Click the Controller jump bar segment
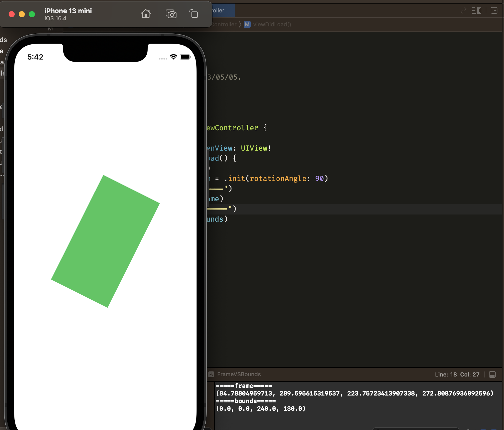504x430 pixels. coord(224,24)
